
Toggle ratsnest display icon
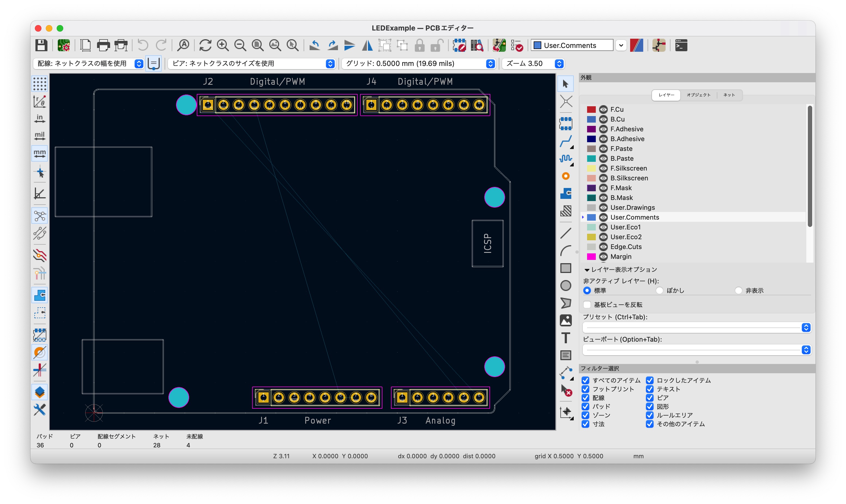tap(40, 216)
